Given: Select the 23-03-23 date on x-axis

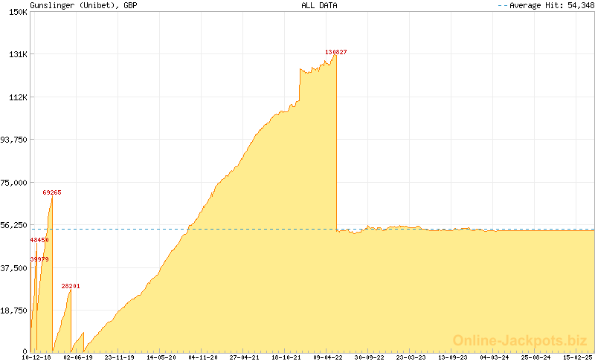Looking at the screenshot, I should tap(411, 357).
